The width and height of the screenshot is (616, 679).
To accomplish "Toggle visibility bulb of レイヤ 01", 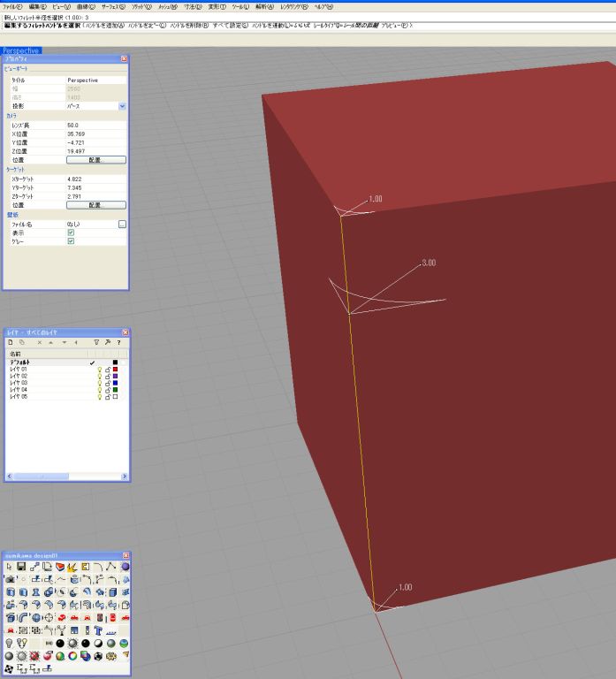I will 99,370.
